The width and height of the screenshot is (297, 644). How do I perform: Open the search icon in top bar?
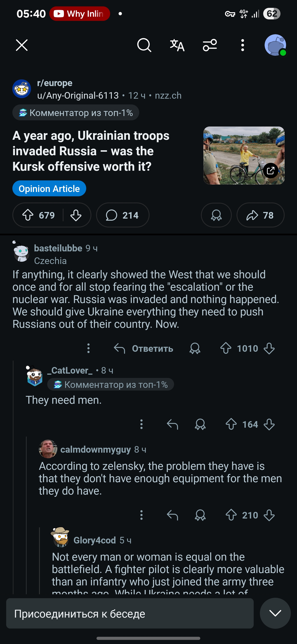144,45
